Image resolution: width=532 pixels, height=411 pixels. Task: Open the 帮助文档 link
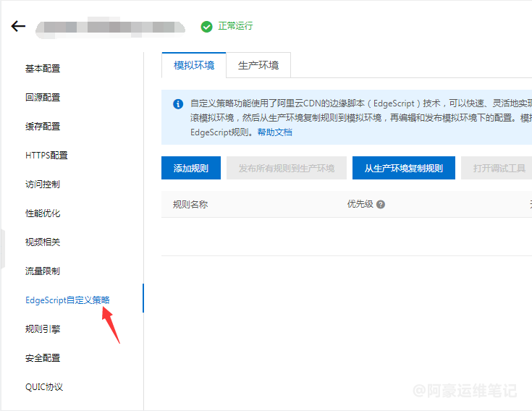pyautogui.click(x=274, y=132)
